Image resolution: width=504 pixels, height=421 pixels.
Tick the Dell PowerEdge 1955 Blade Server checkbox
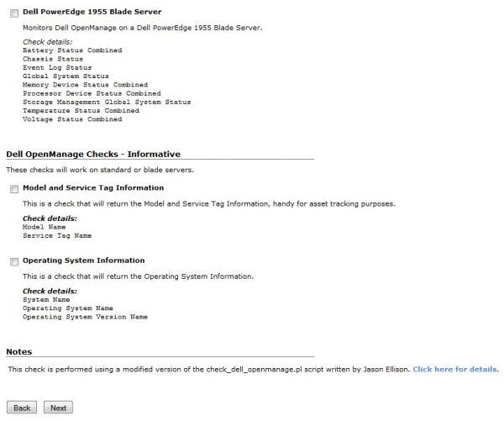click(14, 13)
